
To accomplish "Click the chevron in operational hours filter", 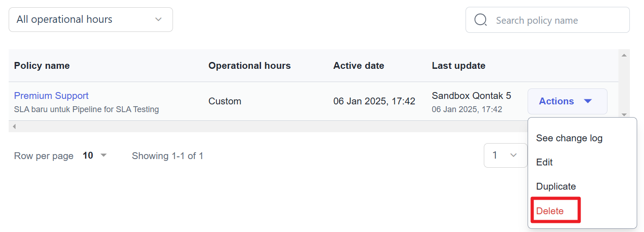I will click(x=158, y=20).
